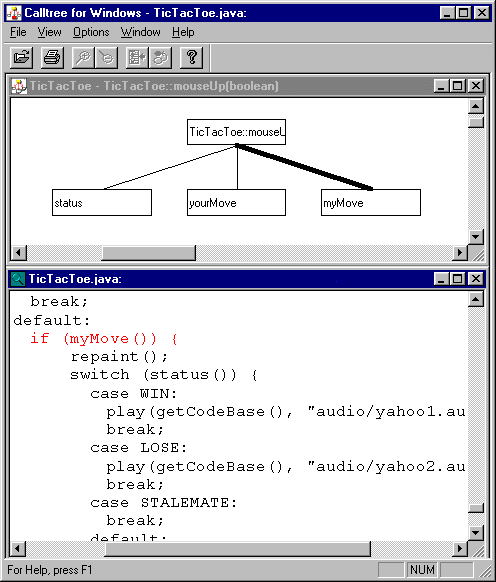Click the call tree horizontal scrollbar thumb
Screen dimensions: 496x582
[x=149, y=253]
